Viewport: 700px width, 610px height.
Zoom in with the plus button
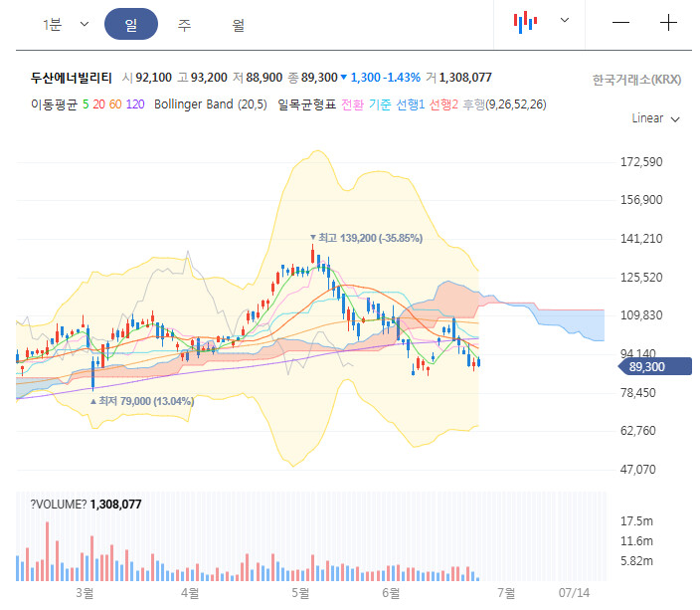(x=668, y=22)
